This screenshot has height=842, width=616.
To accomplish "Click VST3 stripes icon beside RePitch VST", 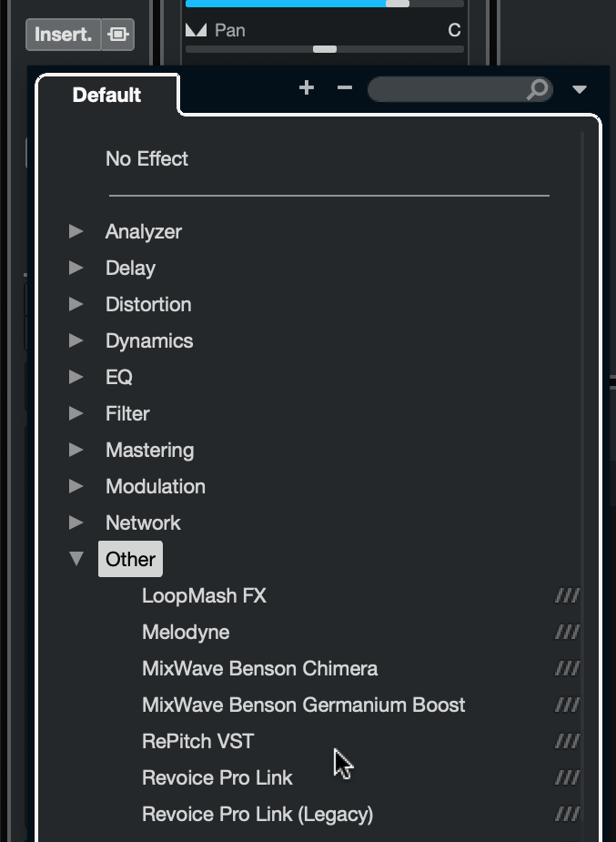I will pyautogui.click(x=567, y=742).
